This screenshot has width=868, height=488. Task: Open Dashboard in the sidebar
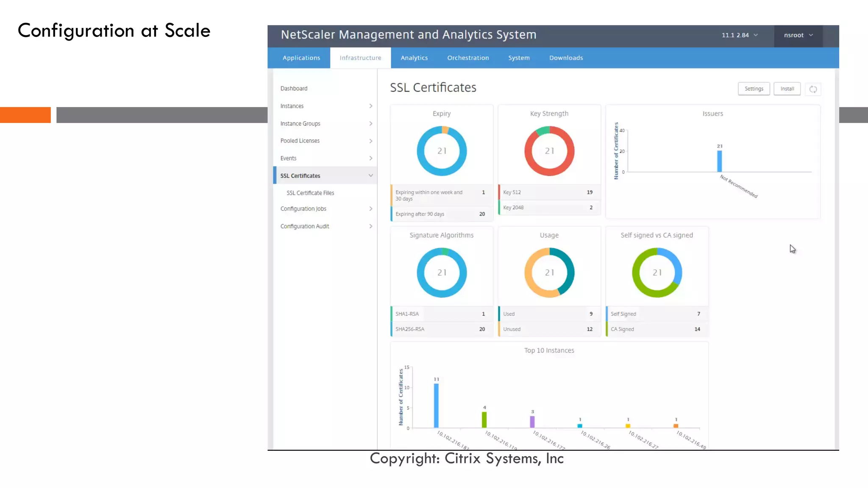(294, 88)
